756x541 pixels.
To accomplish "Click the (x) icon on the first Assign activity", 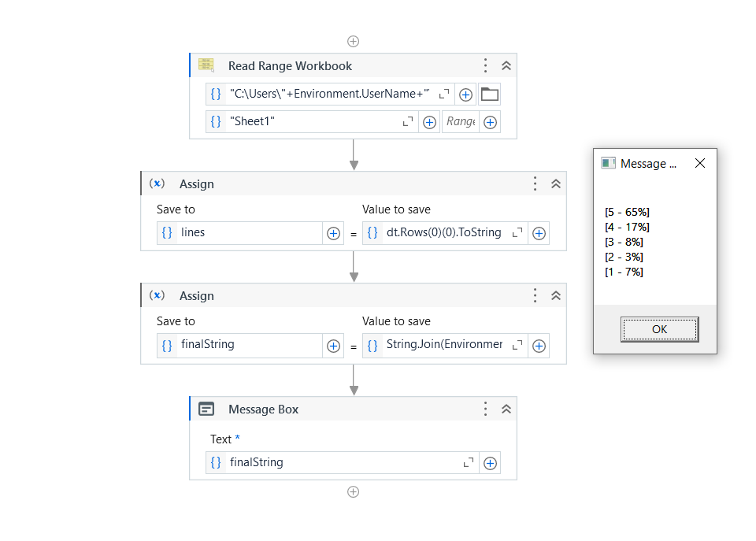I will [x=157, y=183].
